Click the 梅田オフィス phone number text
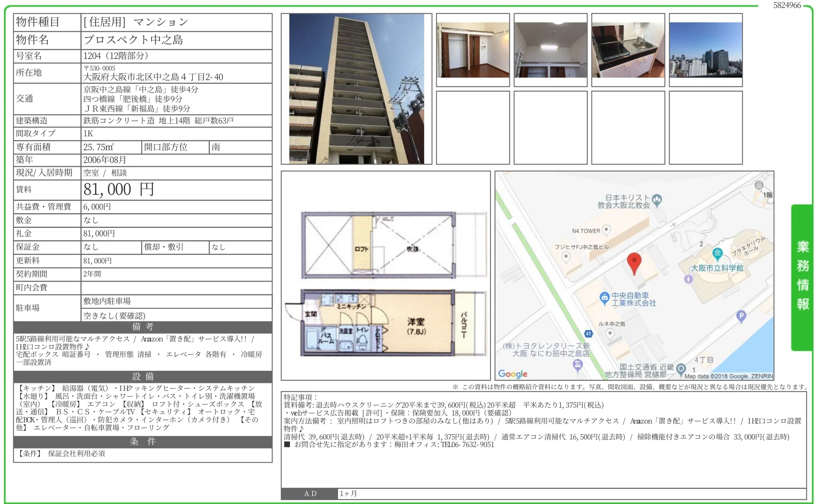819x504 pixels. (x=467, y=445)
